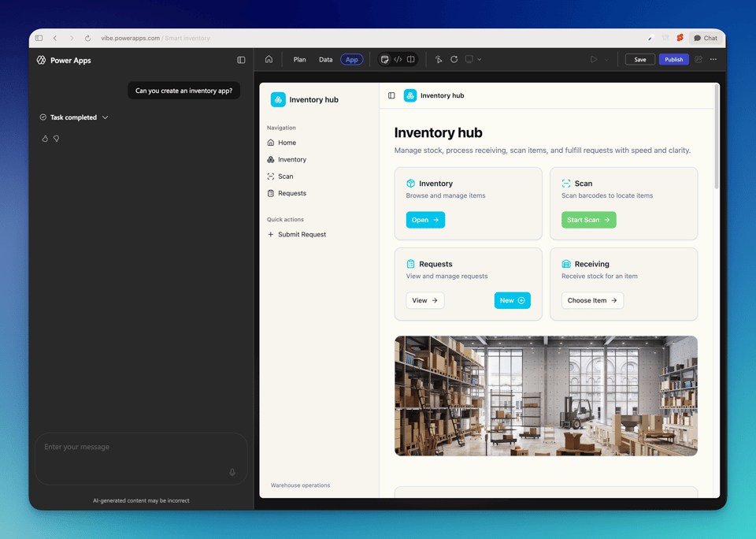Switch to code view
The width and height of the screenshot is (756, 539).
398,60
